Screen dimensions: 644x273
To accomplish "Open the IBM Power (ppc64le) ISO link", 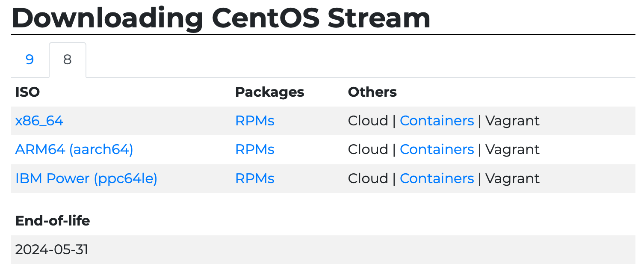I will [x=86, y=178].
